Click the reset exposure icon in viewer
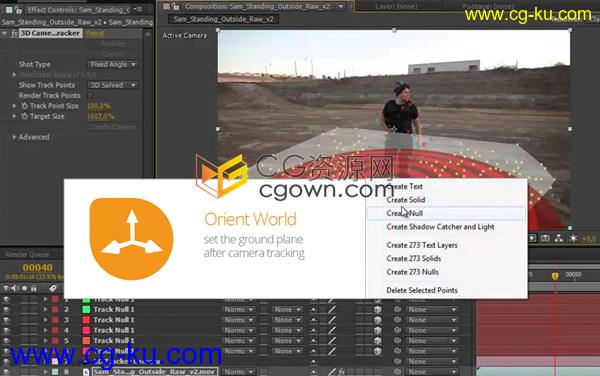600x376 pixels. pyautogui.click(x=573, y=238)
